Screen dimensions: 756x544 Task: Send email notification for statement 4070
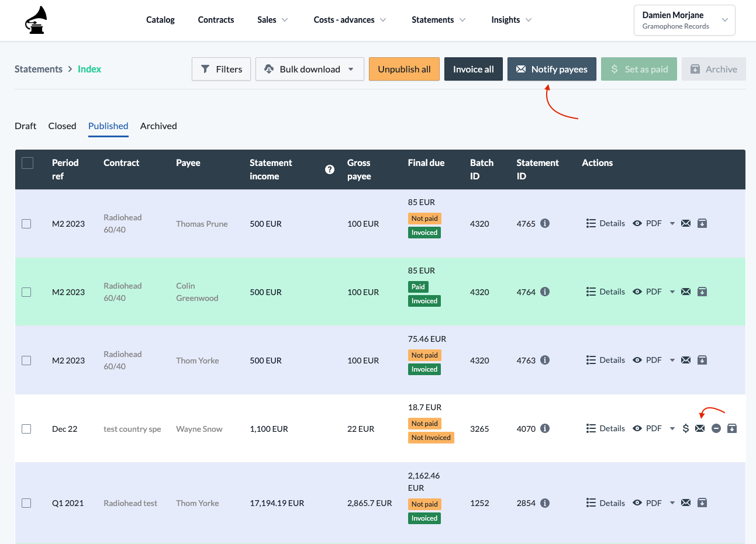[700, 428]
